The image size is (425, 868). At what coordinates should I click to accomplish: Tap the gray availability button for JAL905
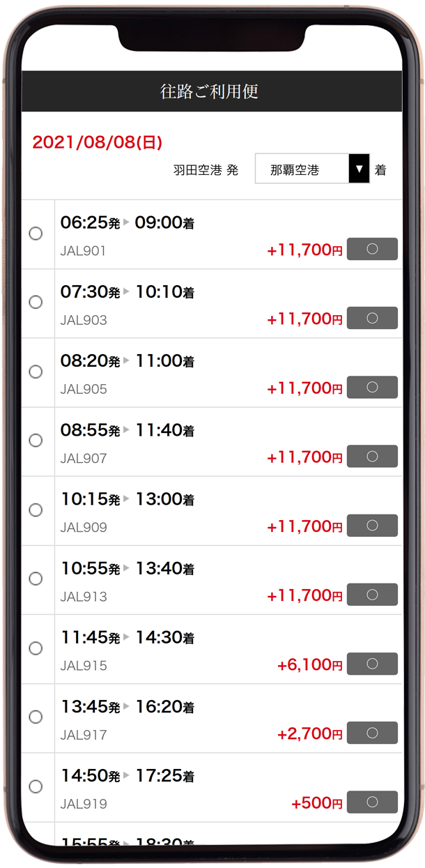(372, 387)
